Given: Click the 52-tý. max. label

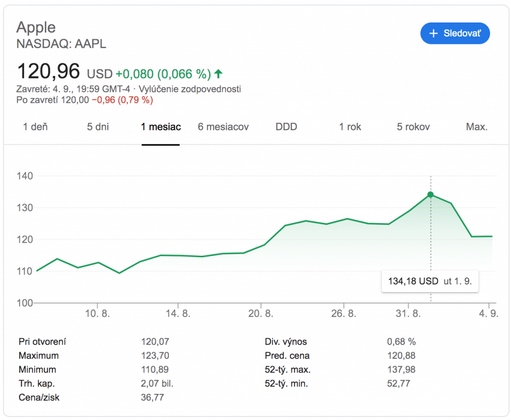Looking at the screenshot, I should [x=287, y=370].
